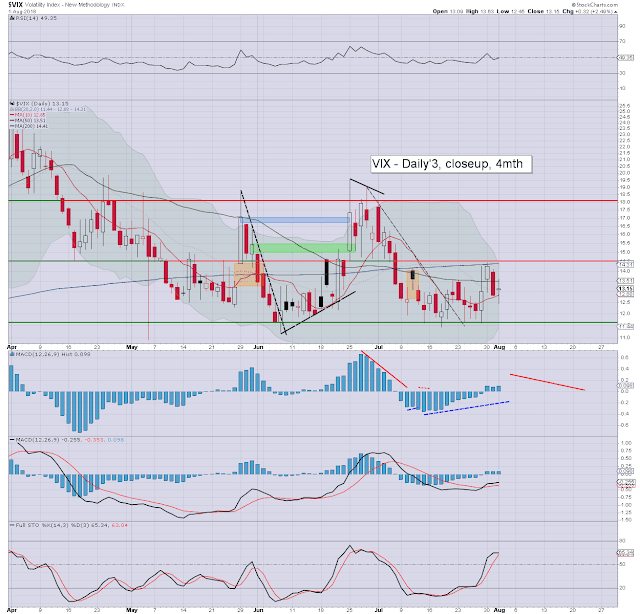Click the up-arrow icon beside Chg percentage

point(616,11)
